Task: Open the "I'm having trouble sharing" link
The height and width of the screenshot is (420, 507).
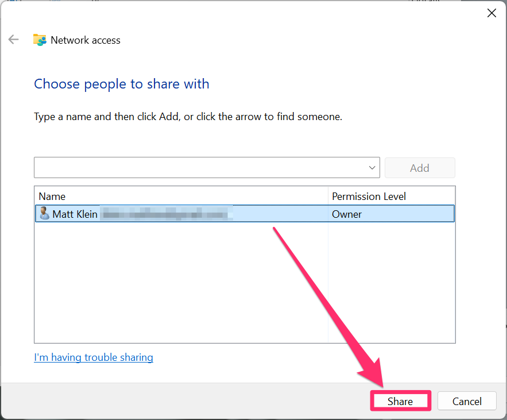Action: click(94, 357)
